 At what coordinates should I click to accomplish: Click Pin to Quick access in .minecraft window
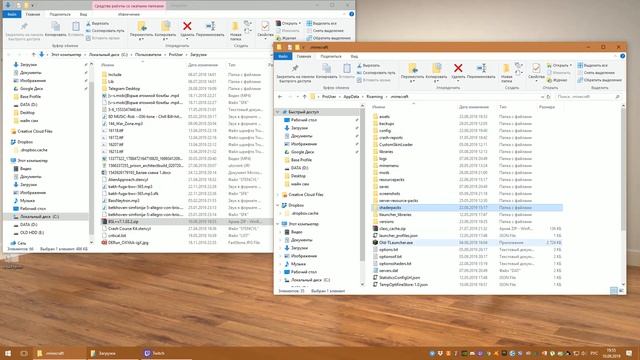pyautogui.click(x=295, y=68)
